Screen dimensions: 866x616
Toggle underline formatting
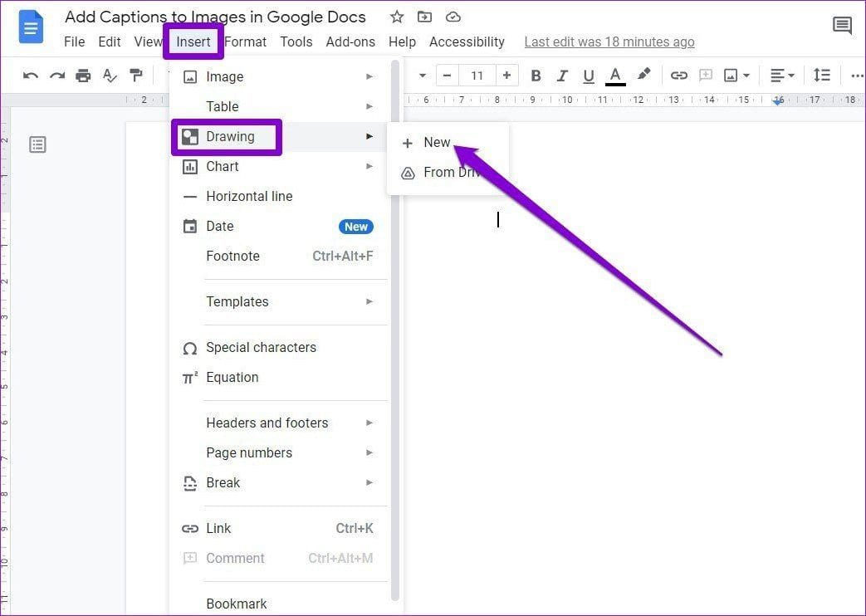click(589, 75)
